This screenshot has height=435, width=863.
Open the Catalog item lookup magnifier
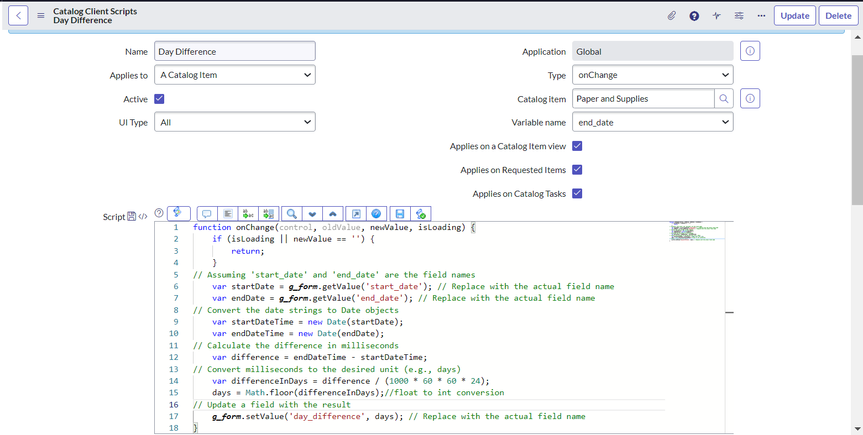[724, 99]
